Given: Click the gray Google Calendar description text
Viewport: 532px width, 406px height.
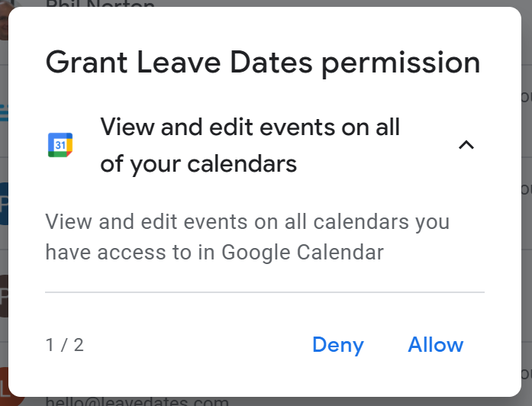Looking at the screenshot, I should tap(247, 237).
